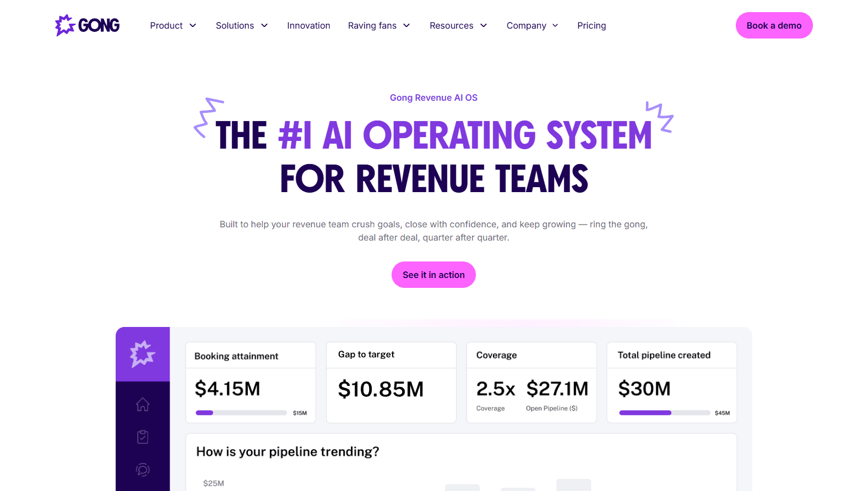
Task: Click the Booking attainment card title
Action: (236, 356)
